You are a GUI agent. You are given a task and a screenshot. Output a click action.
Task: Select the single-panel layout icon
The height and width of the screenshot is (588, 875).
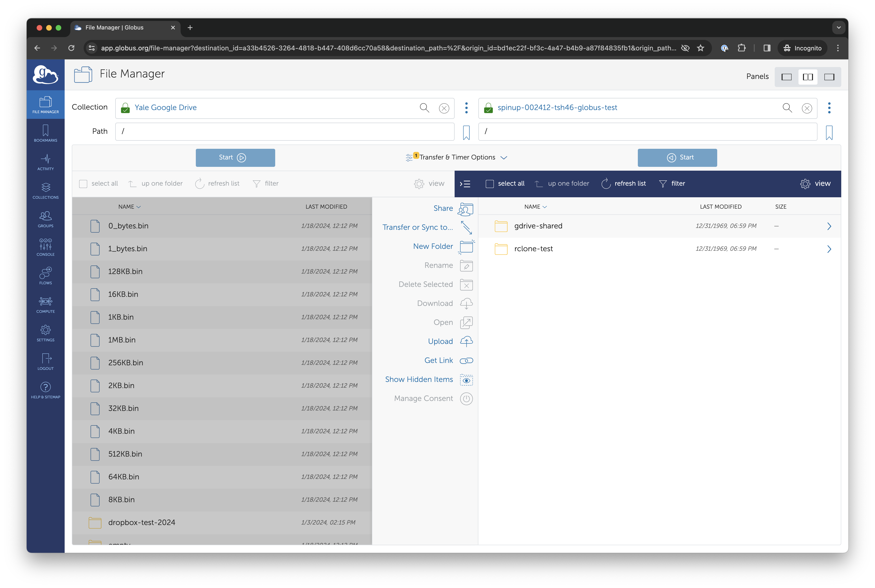click(786, 77)
